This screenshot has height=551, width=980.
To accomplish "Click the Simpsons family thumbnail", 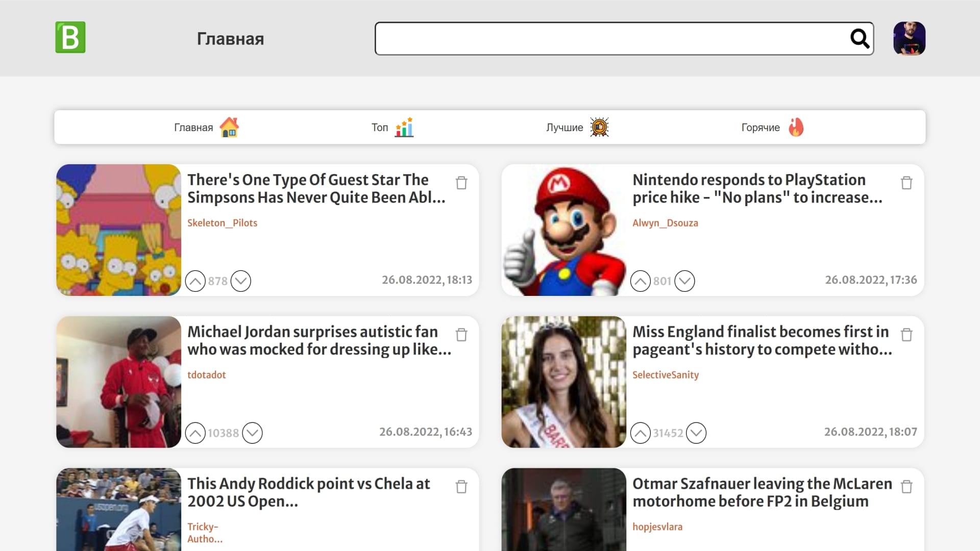I will [x=118, y=230].
